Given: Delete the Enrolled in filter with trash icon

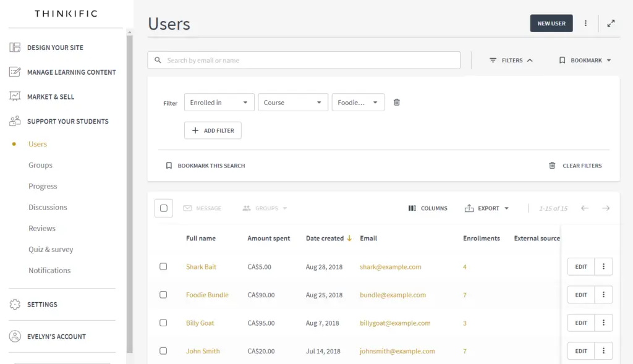Looking at the screenshot, I should [397, 103].
